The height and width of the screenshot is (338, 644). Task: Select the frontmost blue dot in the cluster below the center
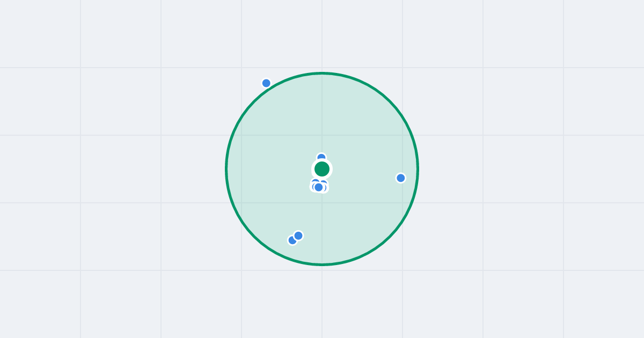click(319, 187)
